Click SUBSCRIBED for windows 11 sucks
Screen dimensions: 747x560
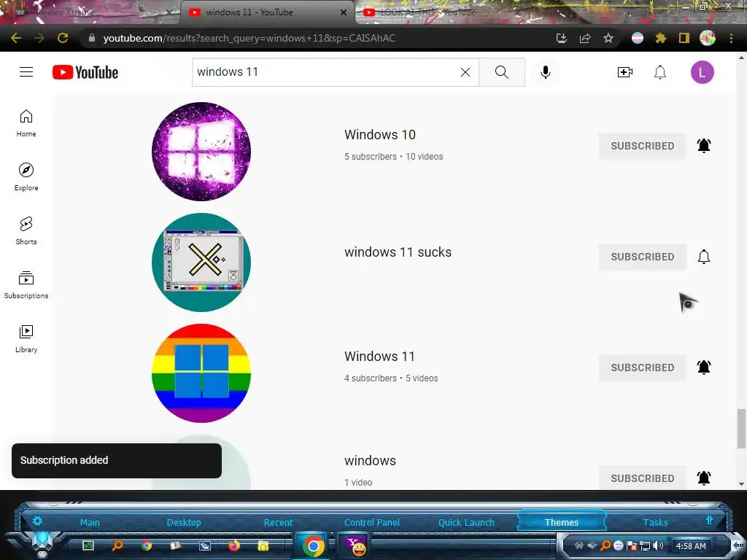[x=642, y=257]
